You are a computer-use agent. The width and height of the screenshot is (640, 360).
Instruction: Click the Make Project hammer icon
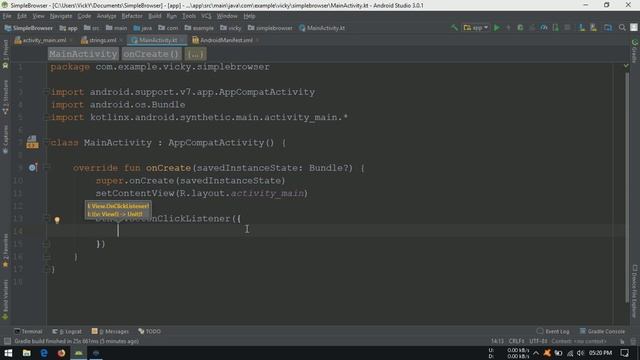point(454,28)
